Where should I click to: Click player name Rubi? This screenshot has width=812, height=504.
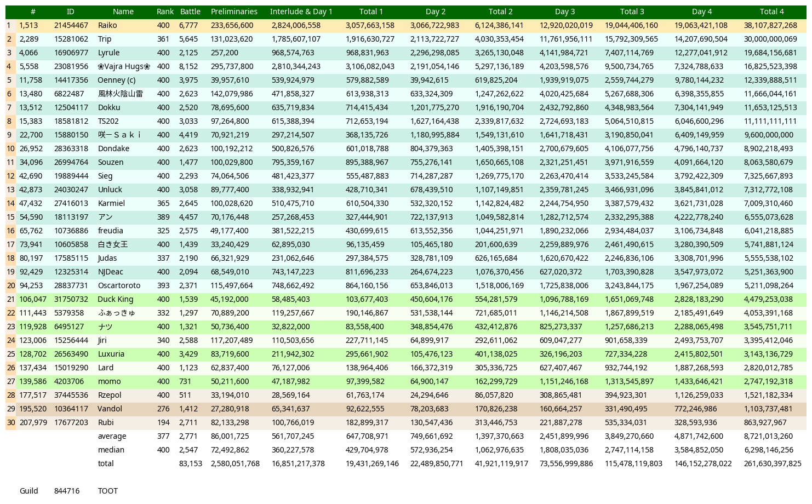coord(106,422)
